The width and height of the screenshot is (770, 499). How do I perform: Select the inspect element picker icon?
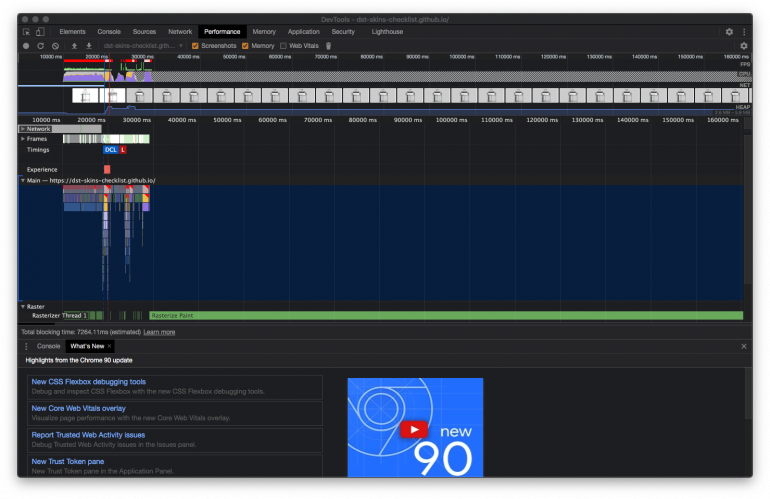pos(26,32)
